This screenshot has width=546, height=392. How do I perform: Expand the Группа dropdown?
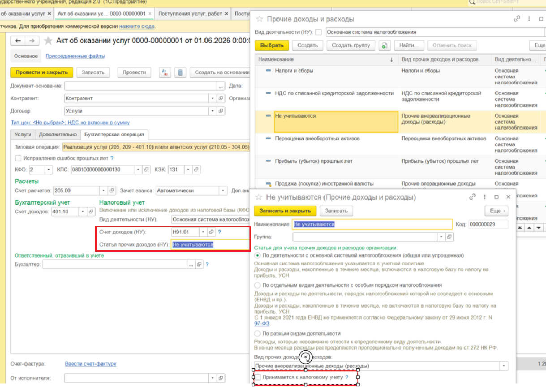(x=442, y=237)
